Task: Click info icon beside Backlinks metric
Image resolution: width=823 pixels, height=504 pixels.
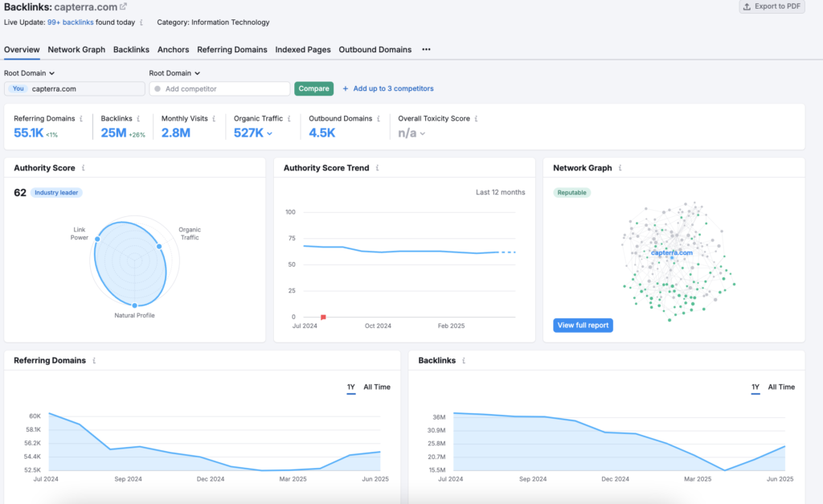Action: (138, 119)
